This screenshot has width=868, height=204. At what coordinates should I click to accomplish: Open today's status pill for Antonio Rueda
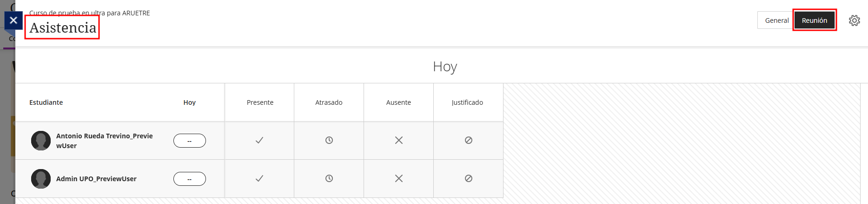(190, 141)
